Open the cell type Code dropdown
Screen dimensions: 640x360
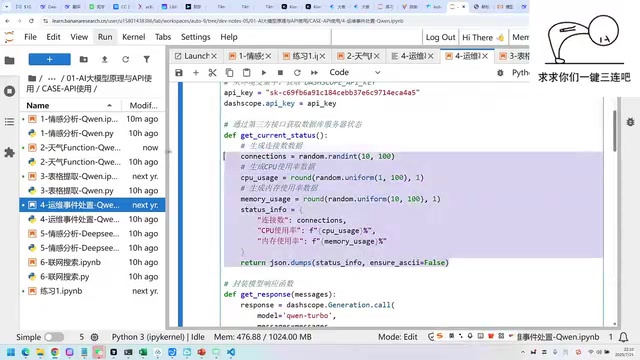pos(355,73)
